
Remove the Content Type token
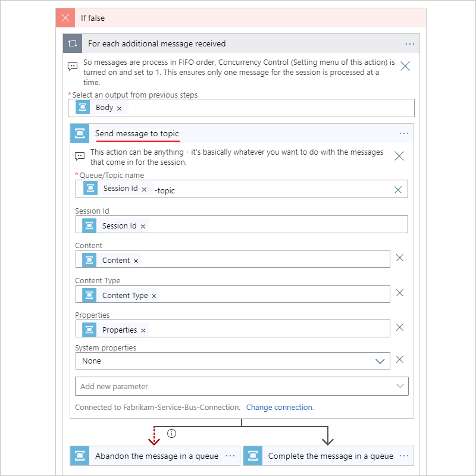pyautogui.click(x=154, y=296)
